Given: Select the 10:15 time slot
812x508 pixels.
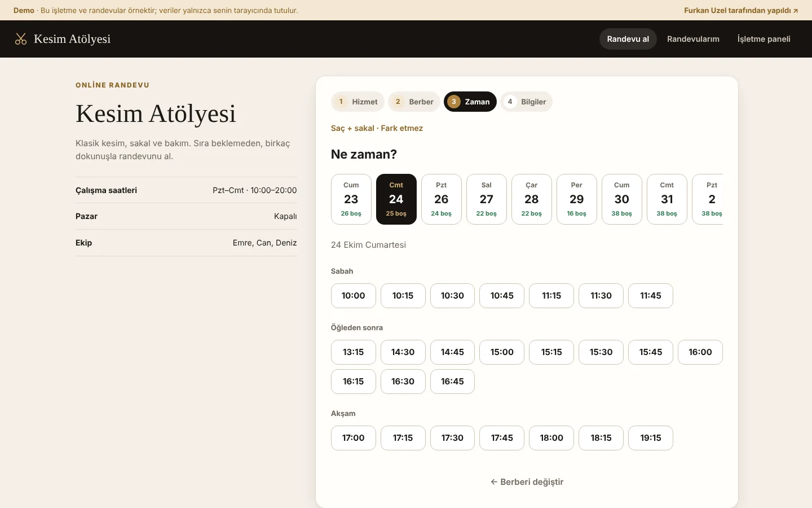Looking at the screenshot, I should (403, 296).
